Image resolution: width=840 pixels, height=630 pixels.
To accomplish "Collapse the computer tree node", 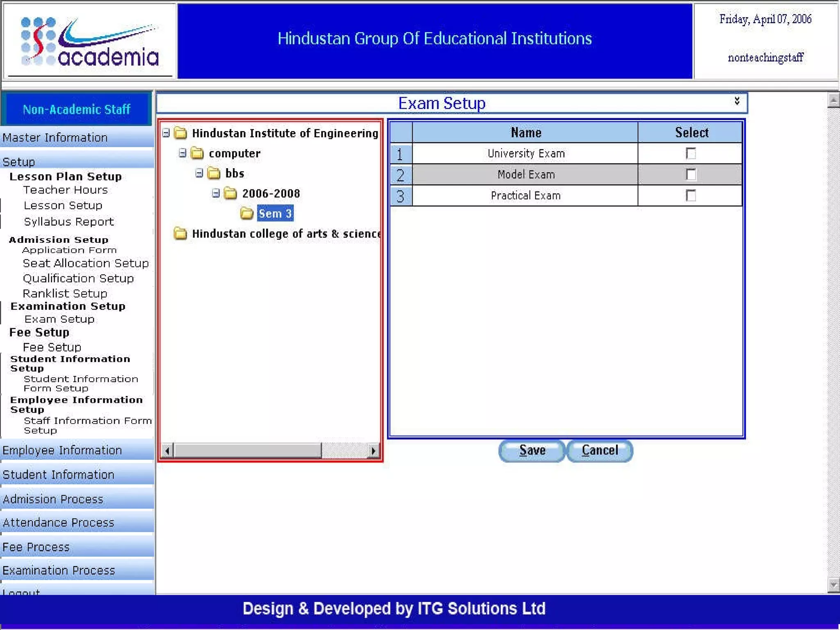I will pos(183,153).
